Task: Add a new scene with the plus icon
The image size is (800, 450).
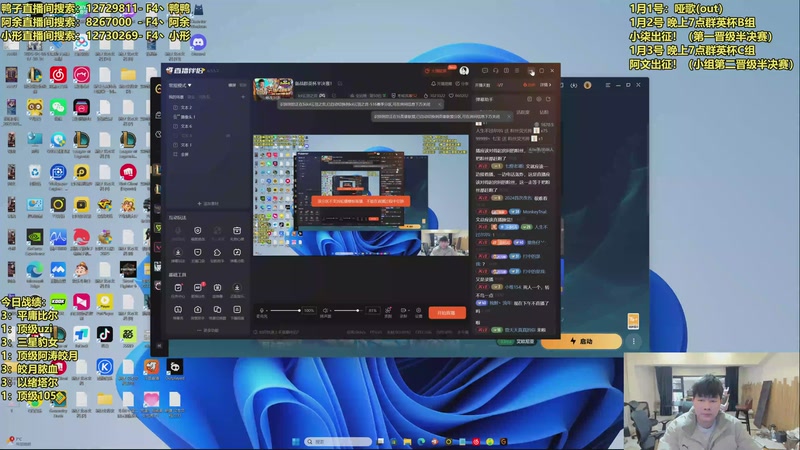Action: point(243,97)
